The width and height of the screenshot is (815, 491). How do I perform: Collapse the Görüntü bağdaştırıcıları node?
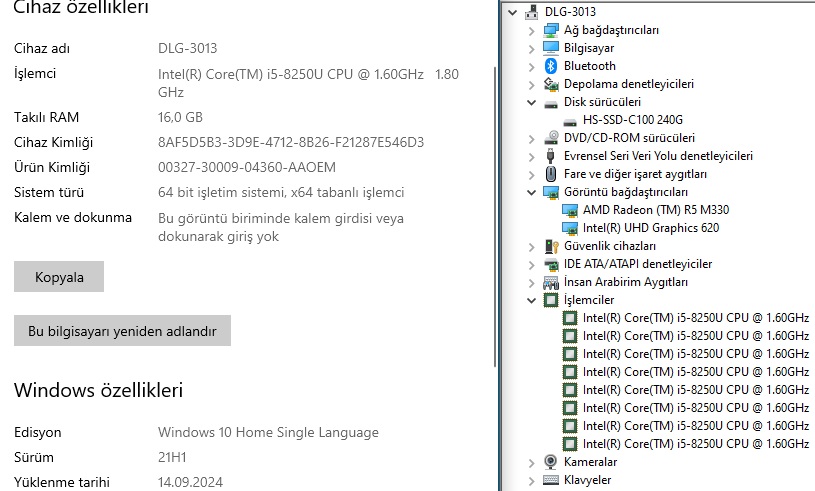(x=531, y=192)
